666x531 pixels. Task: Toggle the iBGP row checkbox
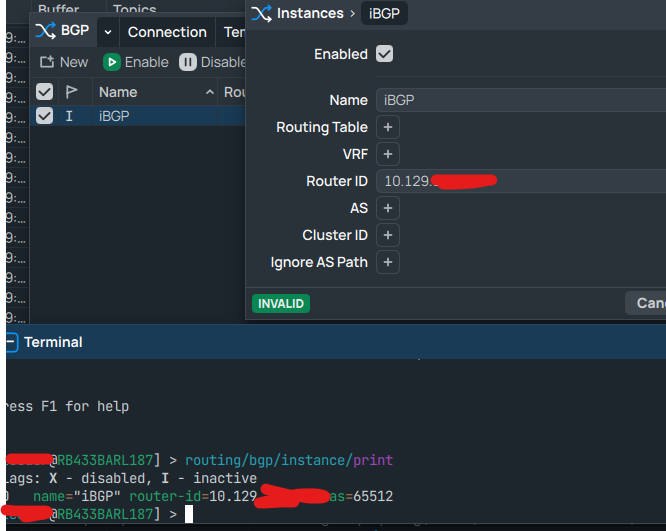(x=44, y=116)
